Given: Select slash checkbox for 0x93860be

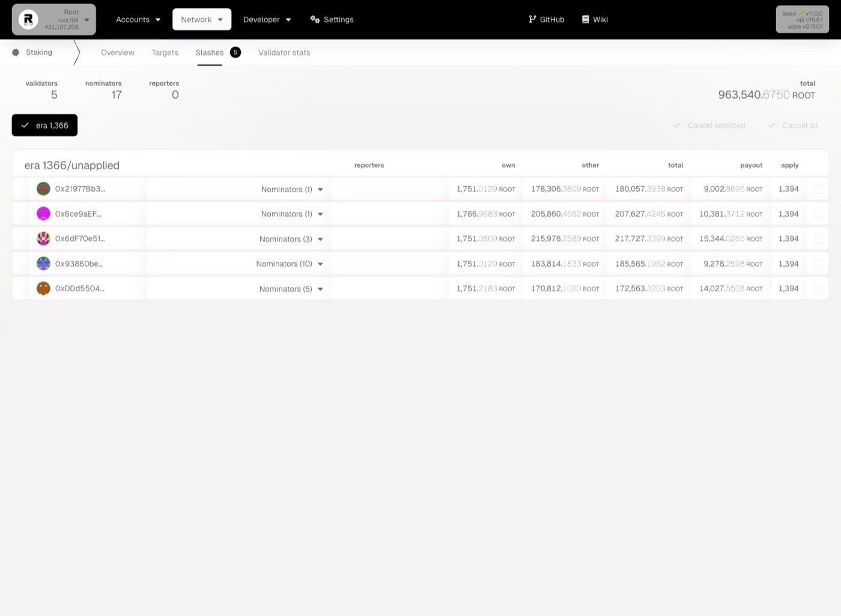Looking at the screenshot, I should (818, 264).
